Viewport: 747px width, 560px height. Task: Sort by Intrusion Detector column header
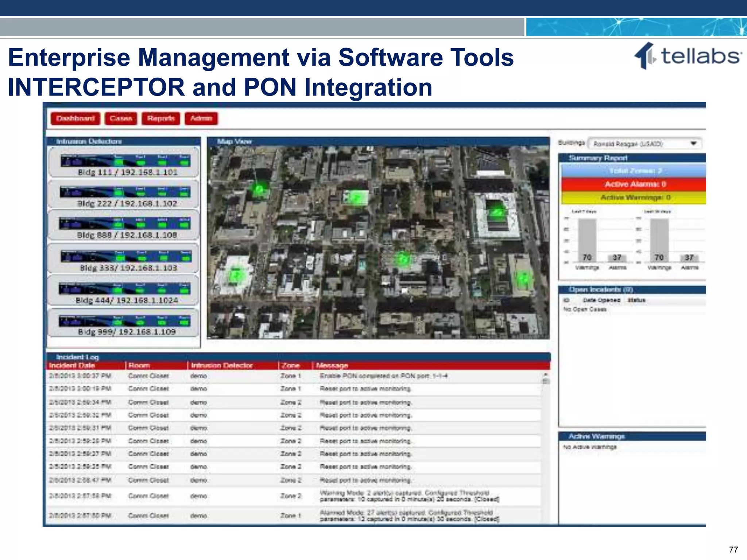pos(233,365)
